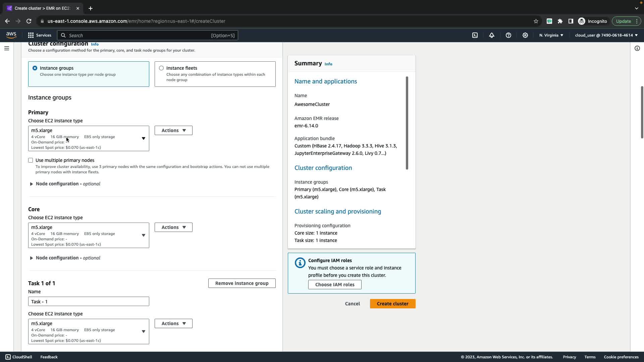Open the cloud_user account menu
The width and height of the screenshot is (644, 362).
[x=606, y=35]
